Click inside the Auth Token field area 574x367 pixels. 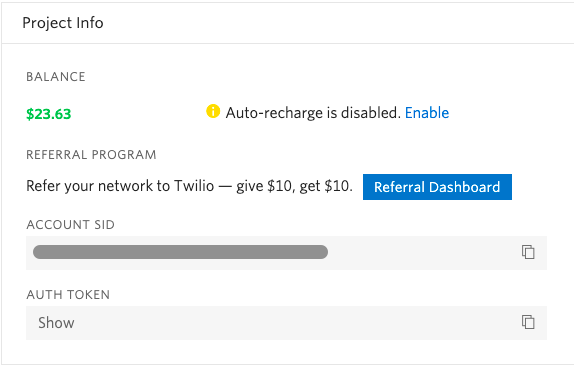pos(286,323)
